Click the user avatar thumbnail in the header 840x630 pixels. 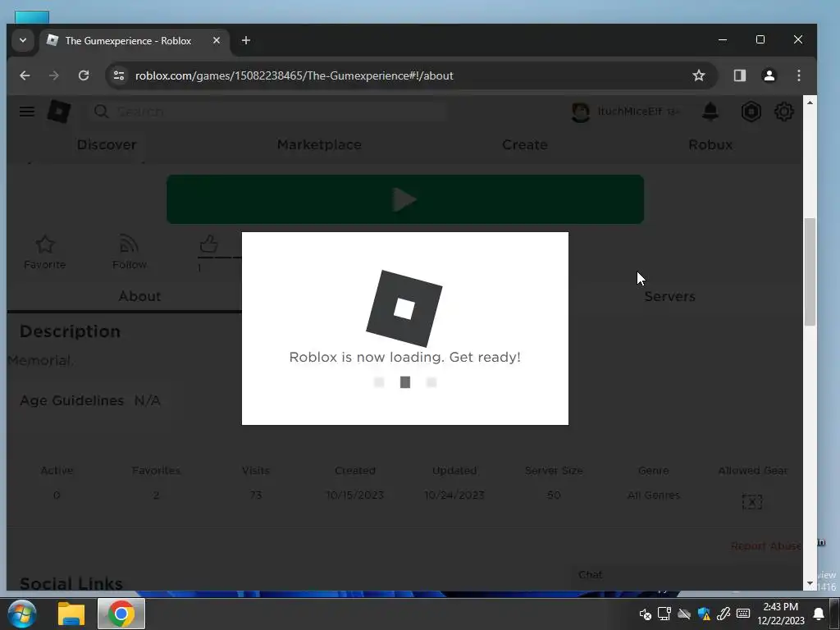click(x=581, y=112)
